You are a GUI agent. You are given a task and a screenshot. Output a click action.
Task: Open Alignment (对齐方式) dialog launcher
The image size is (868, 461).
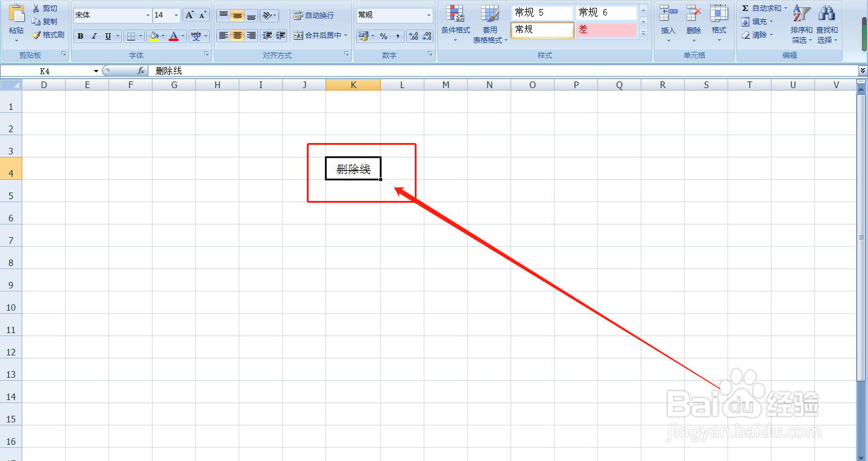tap(347, 54)
